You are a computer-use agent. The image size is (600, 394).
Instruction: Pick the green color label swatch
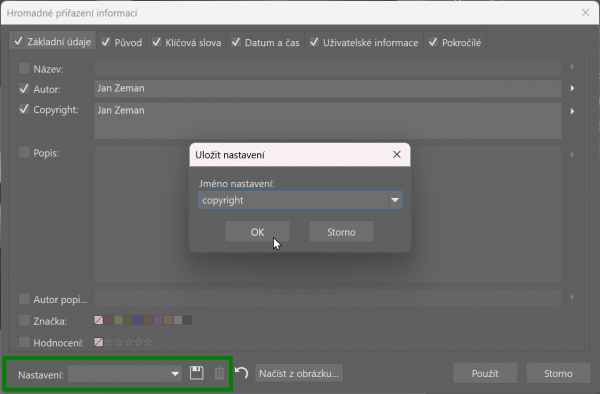point(128,320)
